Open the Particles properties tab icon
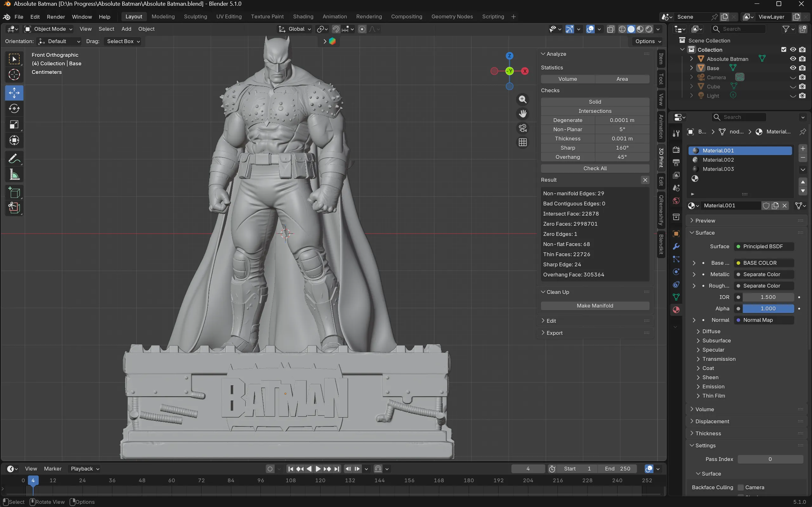812x507 pixels. point(676,259)
